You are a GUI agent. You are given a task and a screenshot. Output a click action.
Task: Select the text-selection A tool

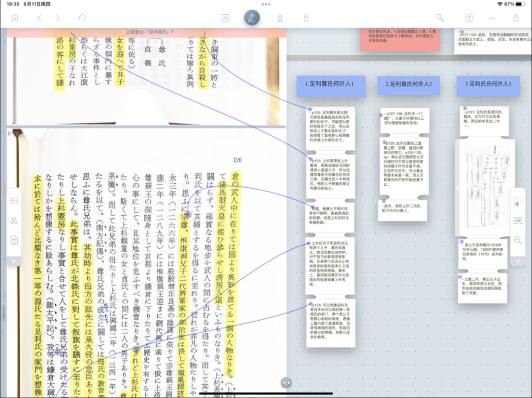pos(225,18)
